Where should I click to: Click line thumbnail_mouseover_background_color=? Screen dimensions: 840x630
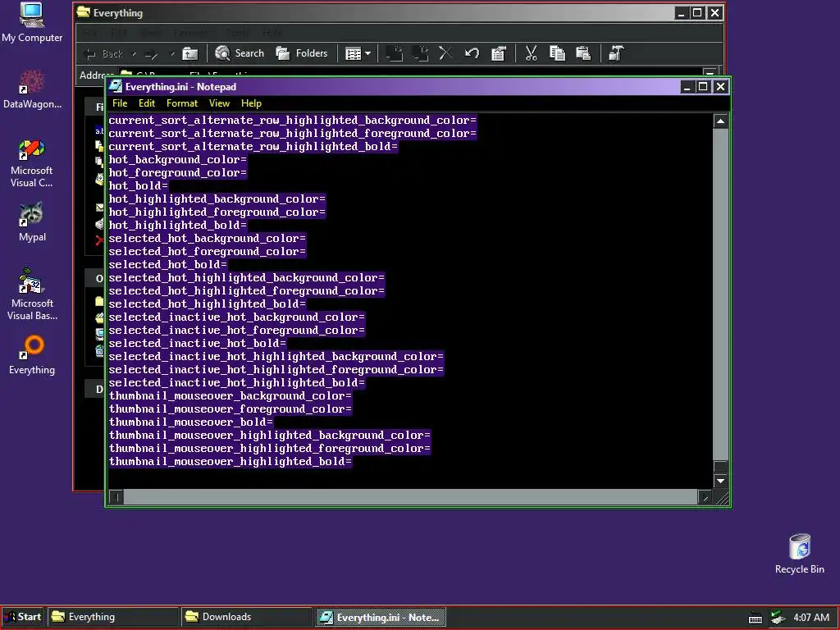pos(231,396)
